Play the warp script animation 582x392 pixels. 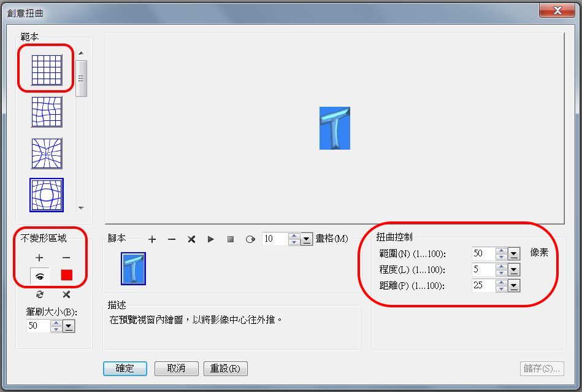pyautogui.click(x=210, y=240)
